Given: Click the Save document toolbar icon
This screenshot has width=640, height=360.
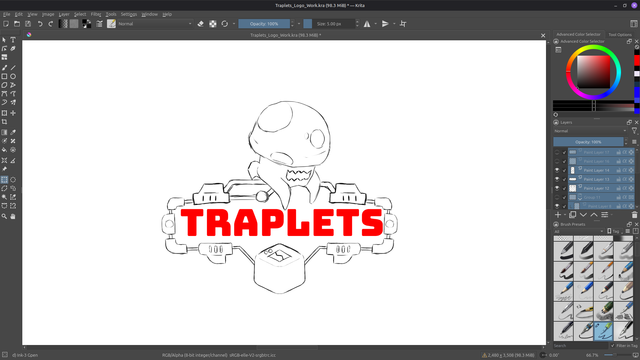Looking at the screenshot, I should (x=28, y=24).
